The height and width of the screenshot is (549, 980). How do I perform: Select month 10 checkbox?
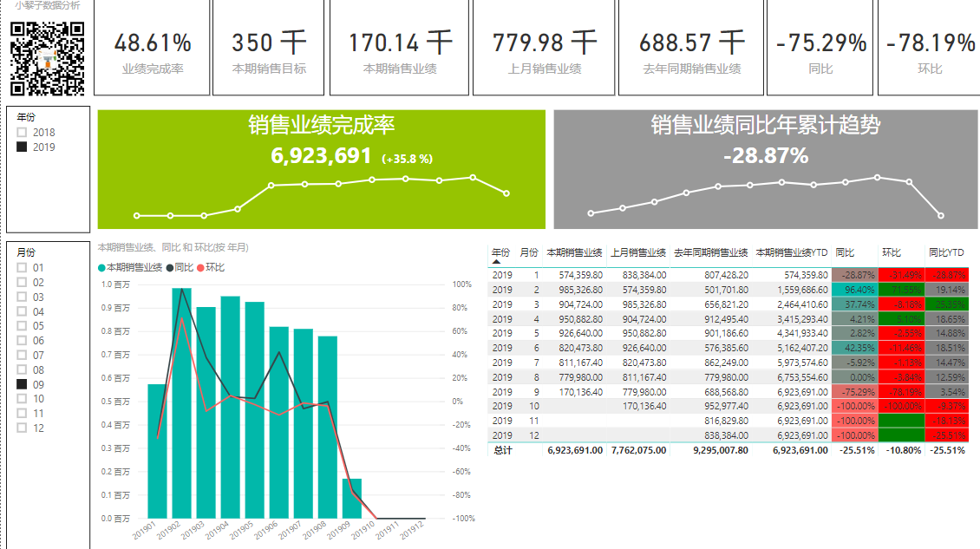coord(22,399)
